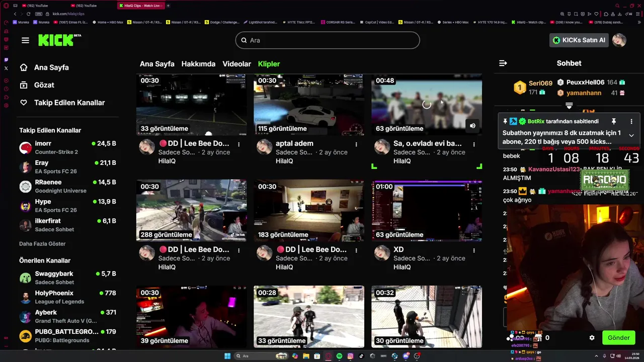Expand the pinned BotRix message
The width and height of the screenshot is (644, 362).
pos(631,136)
